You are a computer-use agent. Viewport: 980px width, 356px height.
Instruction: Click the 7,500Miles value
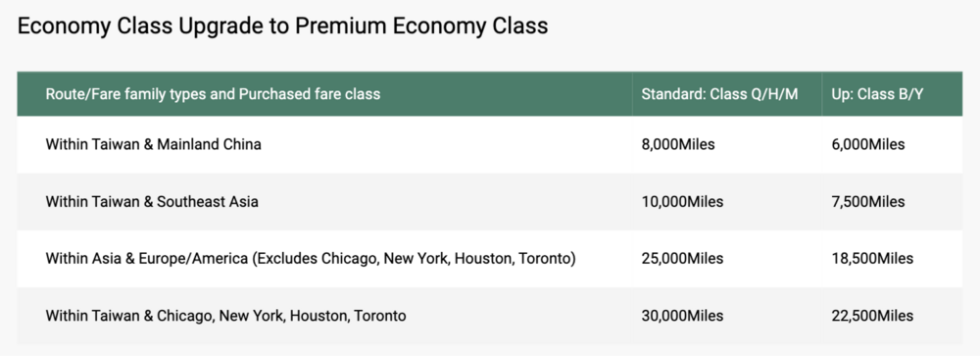[868, 202]
